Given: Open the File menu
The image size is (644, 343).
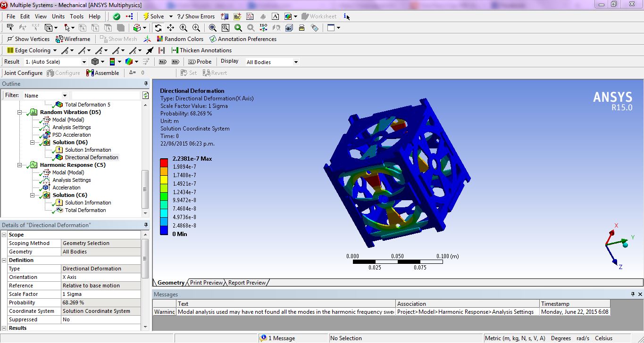Looking at the screenshot, I should [11, 16].
